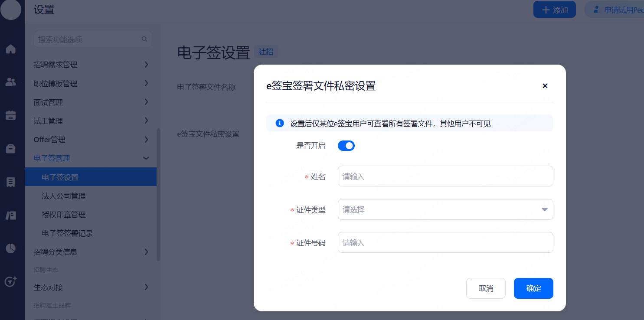Viewport: 644px width, 320px height.
Task: Expand the Offer管理 section
Action: pos(146,140)
